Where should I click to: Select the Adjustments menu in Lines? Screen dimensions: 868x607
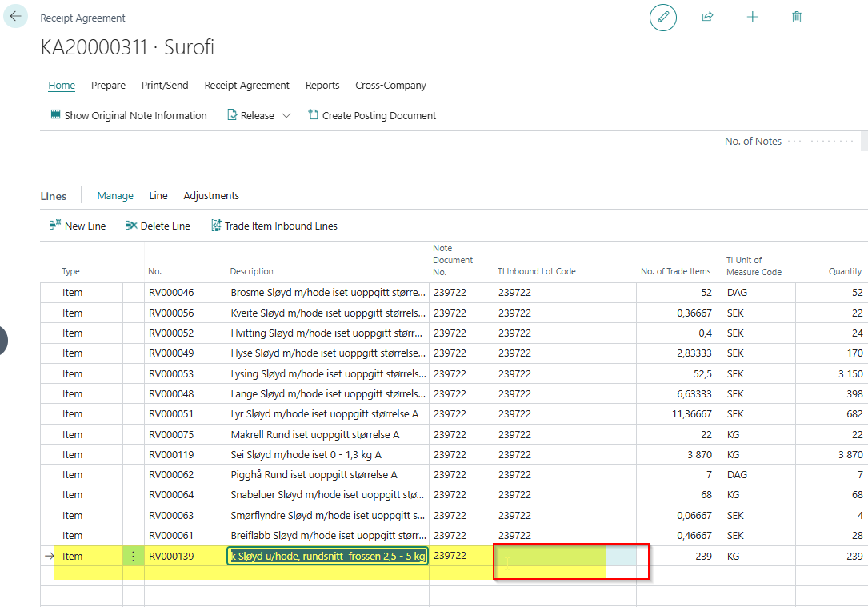(x=211, y=195)
